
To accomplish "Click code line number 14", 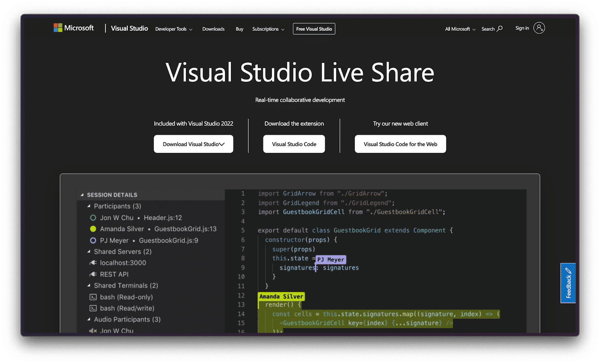I will tap(241, 314).
